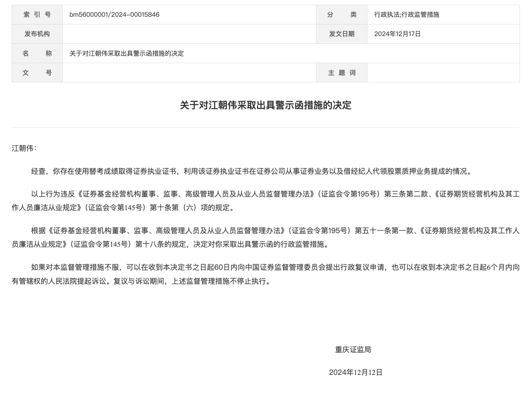
Task: Click the index number bm56000001/2024-00015846
Action: point(114,15)
